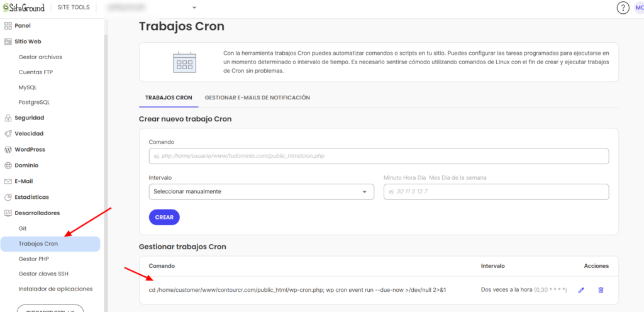Screen dimensions: 644x312
Task: Open the WordPress section in the sidebar
Action: 30,150
